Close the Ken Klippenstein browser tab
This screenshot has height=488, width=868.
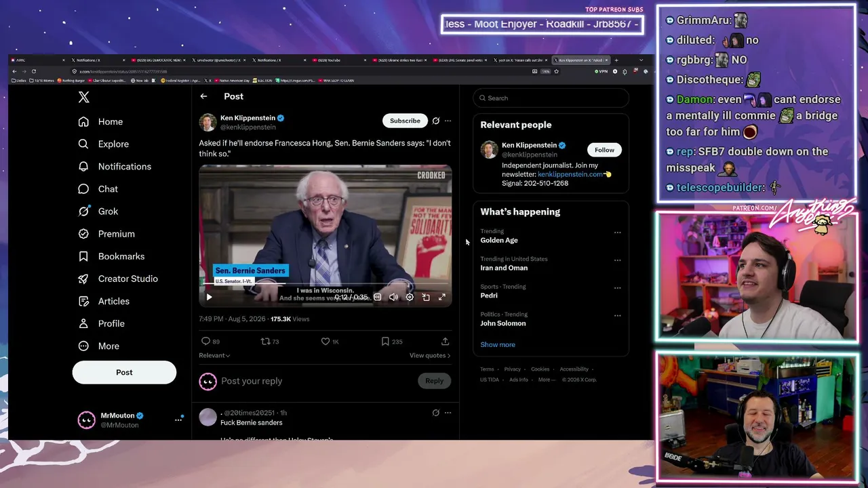pos(606,60)
